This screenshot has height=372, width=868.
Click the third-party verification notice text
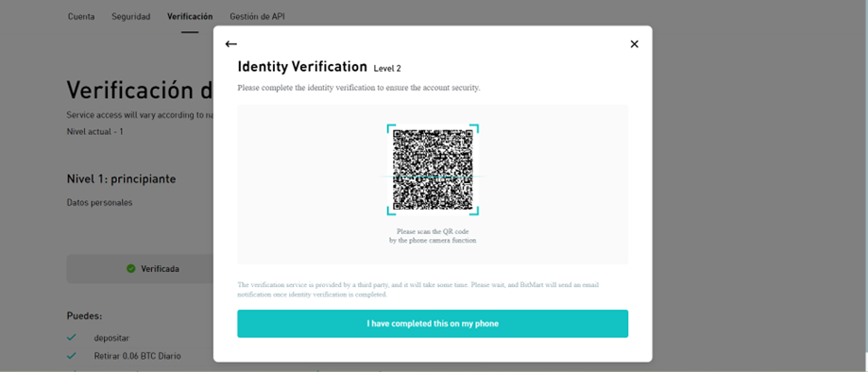418,290
